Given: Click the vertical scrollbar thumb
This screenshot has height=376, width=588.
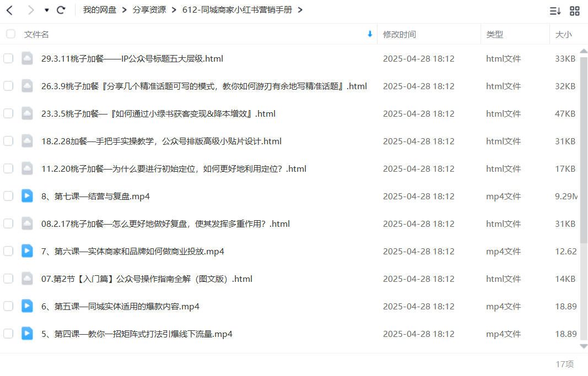Looking at the screenshot, I should [584, 150].
